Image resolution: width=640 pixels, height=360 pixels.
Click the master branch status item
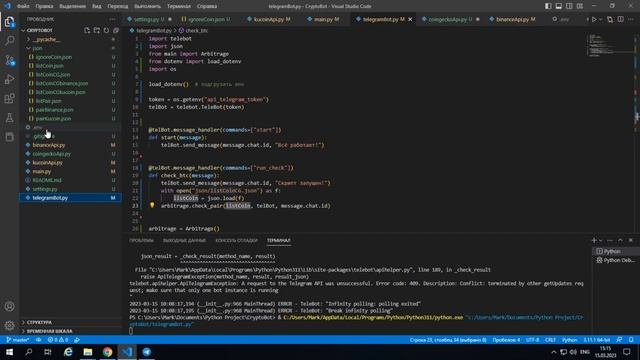(18, 340)
